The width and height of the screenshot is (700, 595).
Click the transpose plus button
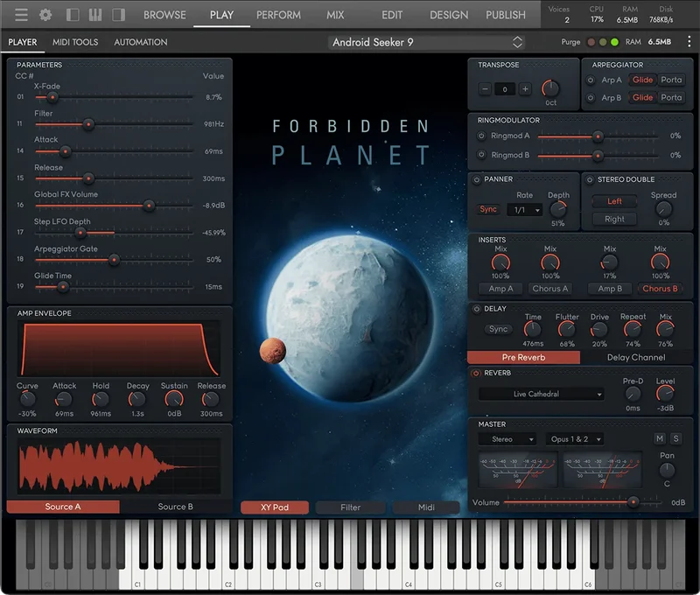(525, 89)
